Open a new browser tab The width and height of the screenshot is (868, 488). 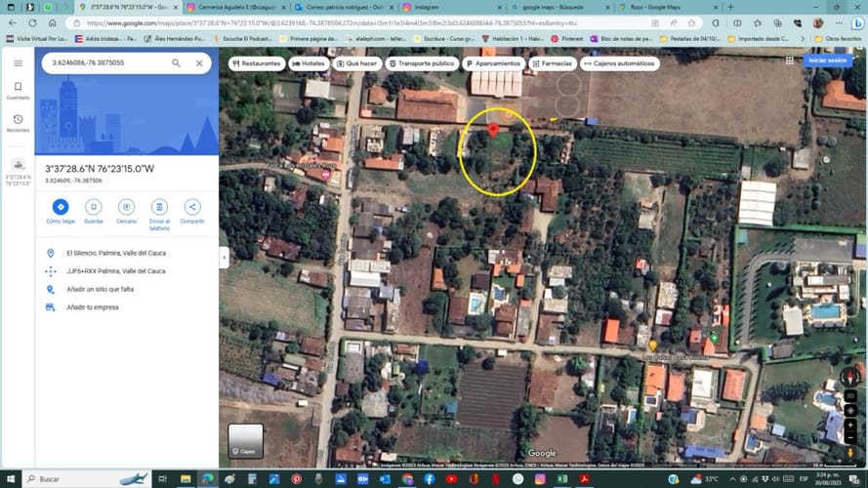(x=730, y=7)
